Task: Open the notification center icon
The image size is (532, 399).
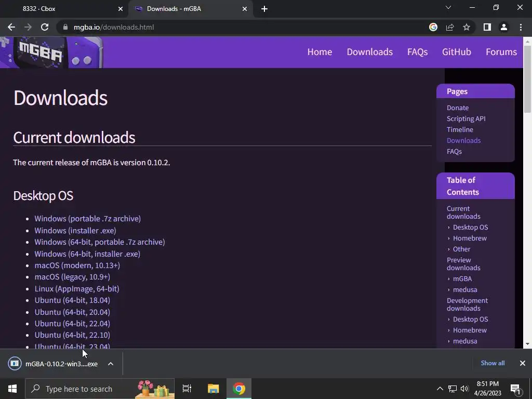Action: [515, 389]
